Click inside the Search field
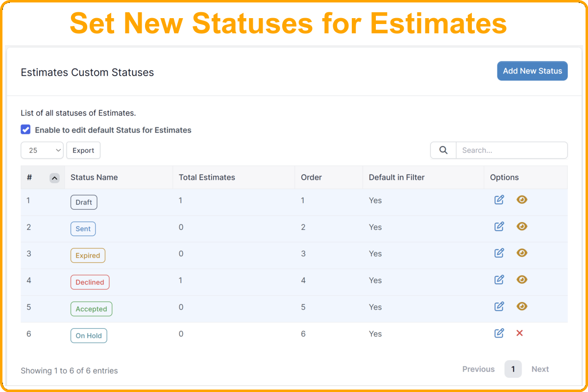Screen dimensions: 588x392 (512, 150)
